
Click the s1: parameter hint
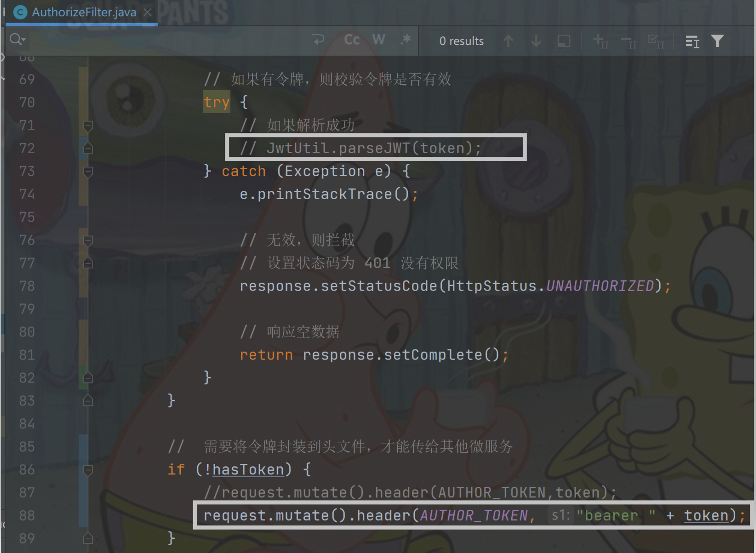[x=560, y=515]
